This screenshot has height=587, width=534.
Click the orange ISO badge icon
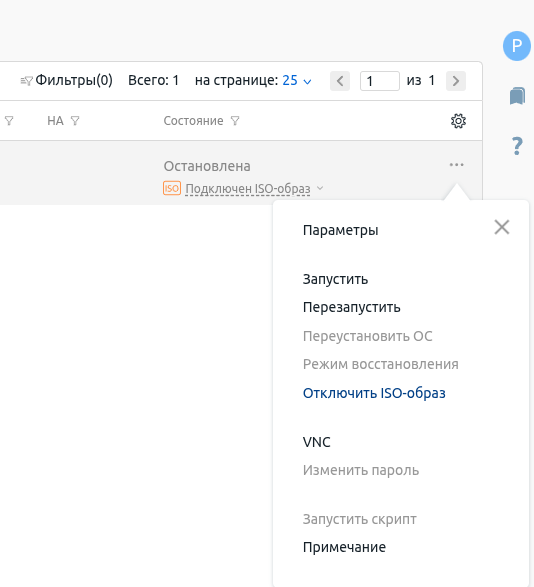tap(172, 188)
